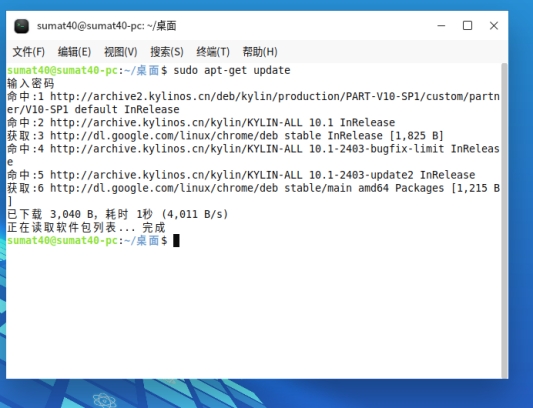This screenshot has width=533, height=408.
Task: Open the 编辑(E) menu
Action: tap(74, 52)
